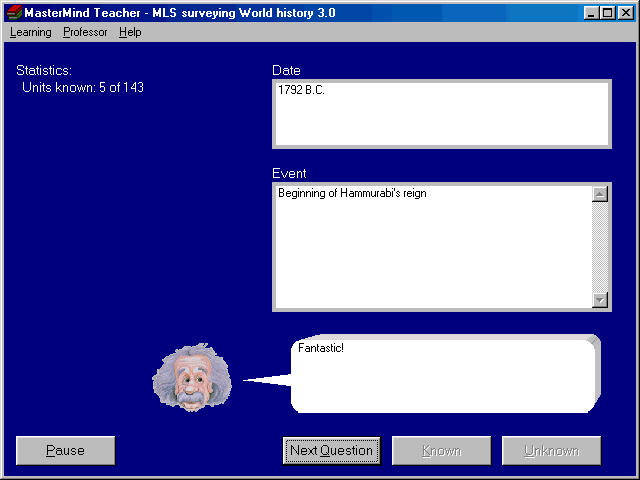Open the Learning menu

coord(31,32)
